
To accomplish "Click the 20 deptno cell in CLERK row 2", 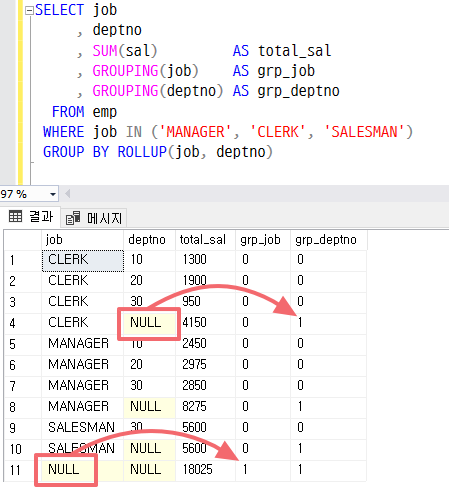I will pos(149,281).
